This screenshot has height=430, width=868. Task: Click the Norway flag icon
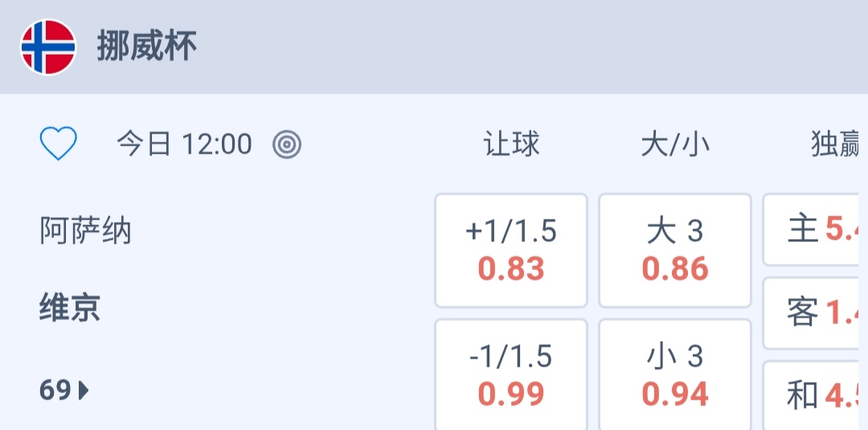48,47
